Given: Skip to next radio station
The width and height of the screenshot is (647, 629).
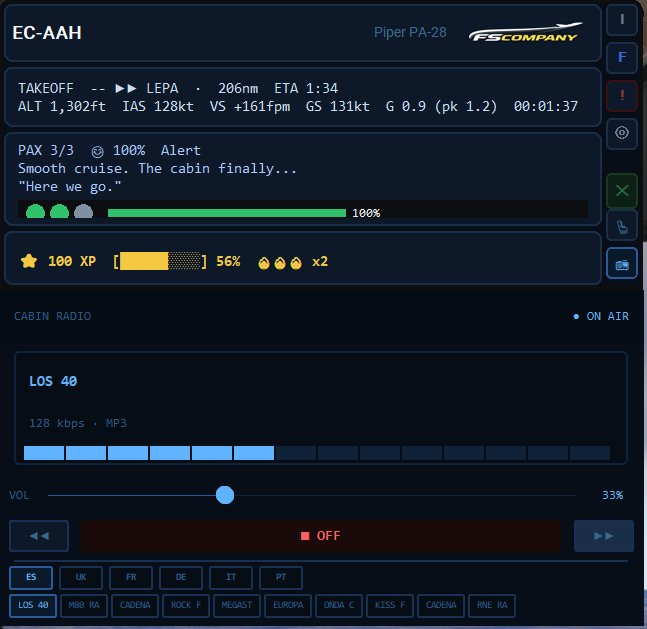Looking at the screenshot, I should coord(604,536).
